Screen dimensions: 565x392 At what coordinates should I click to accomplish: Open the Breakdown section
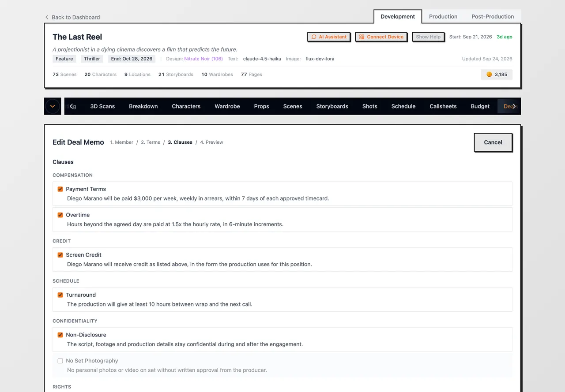click(x=143, y=106)
